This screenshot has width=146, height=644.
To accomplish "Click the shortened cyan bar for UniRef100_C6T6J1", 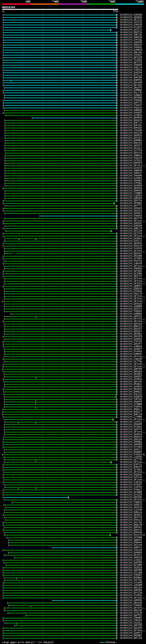I will point(57,30).
